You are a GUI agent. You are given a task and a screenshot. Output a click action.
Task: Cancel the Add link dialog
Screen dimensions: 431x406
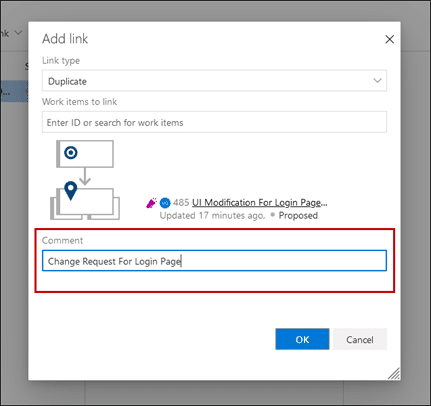point(360,339)
